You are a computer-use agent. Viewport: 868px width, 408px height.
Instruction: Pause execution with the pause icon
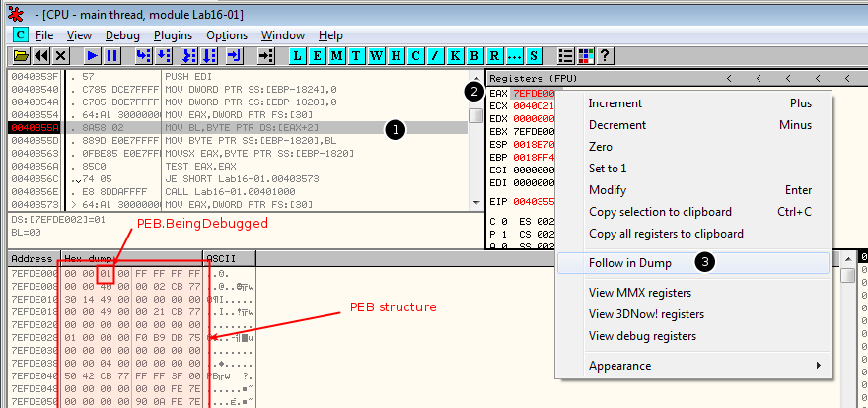tap(112, 56)
